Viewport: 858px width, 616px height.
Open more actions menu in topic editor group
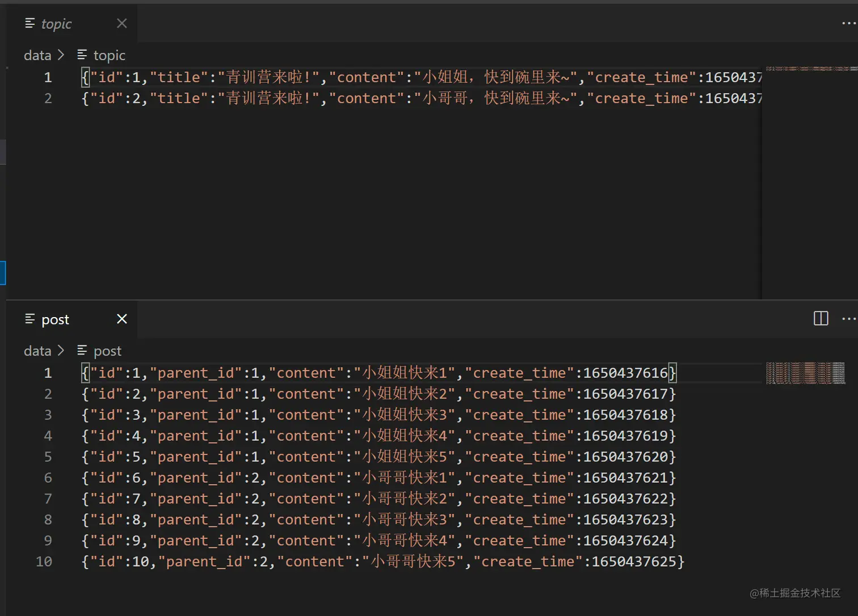(x=849, y=23)
